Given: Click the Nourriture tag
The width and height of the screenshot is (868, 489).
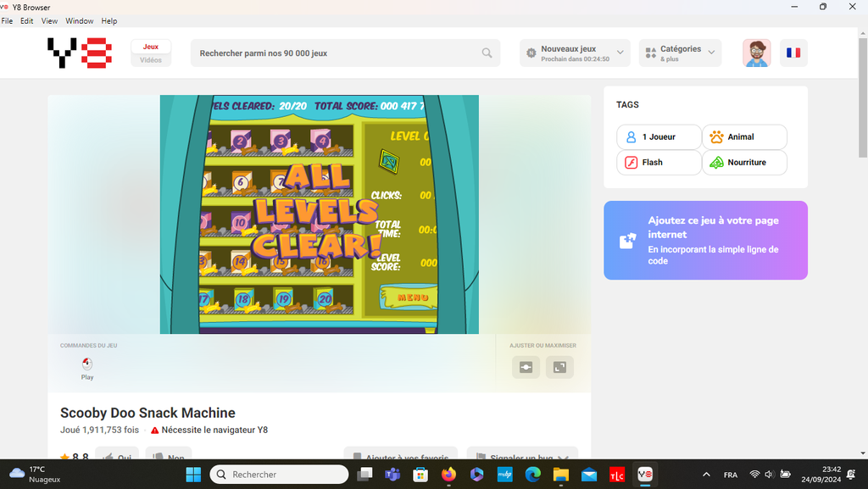Looking at the screenshot, I should click(x=743, y=162).
